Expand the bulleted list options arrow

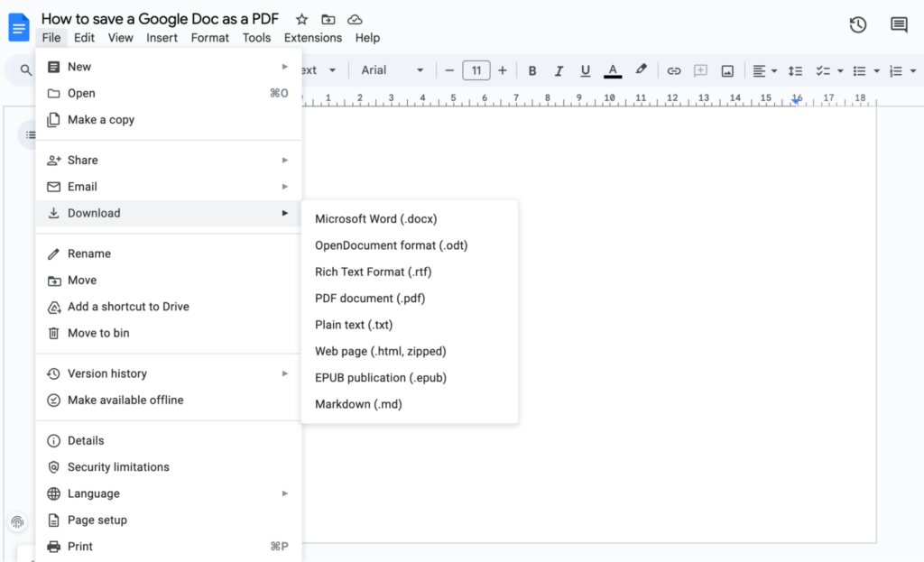pos(877,71)
